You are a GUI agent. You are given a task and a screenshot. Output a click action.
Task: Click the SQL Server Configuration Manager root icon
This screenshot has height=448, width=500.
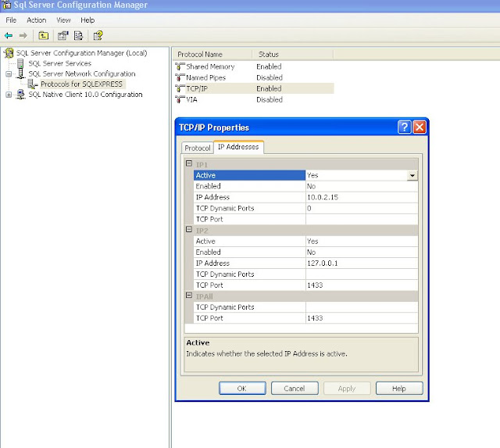[x=9, y=53]
